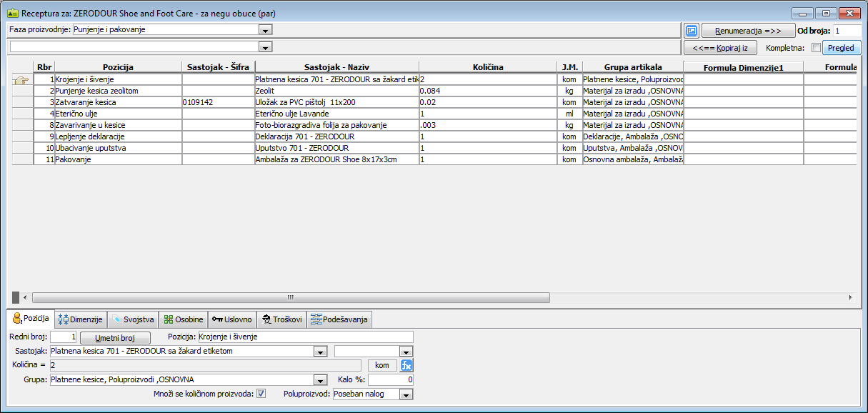Open the Svojstva tab
The image size is (868, 413).
(x=134, y=319)
